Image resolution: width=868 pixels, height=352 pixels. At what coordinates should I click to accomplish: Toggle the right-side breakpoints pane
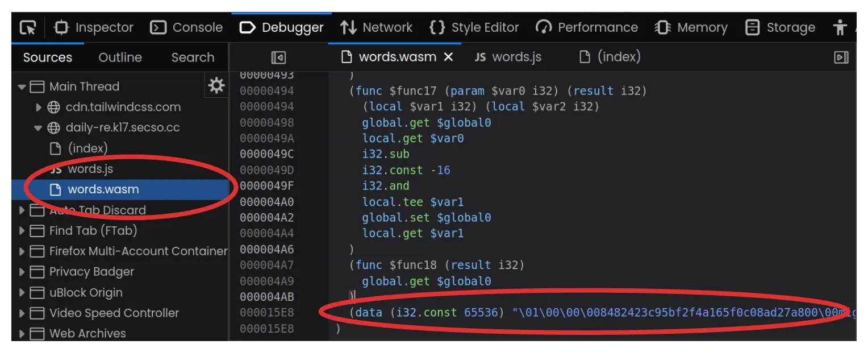click(841, 57)
